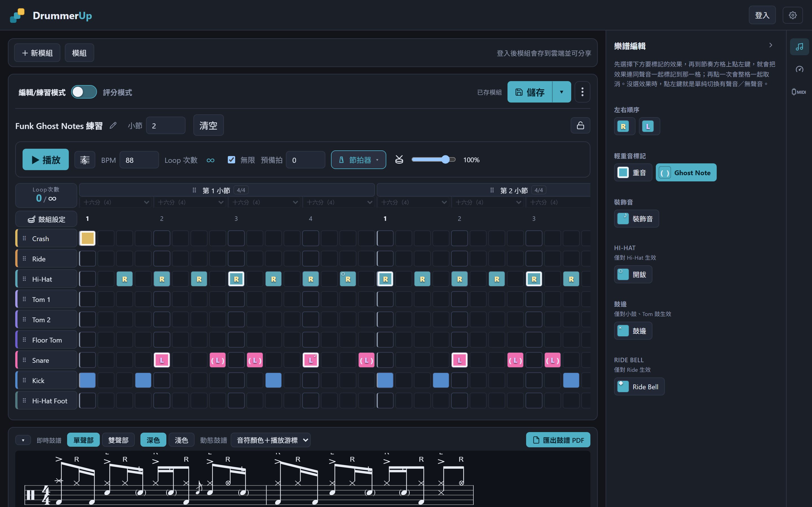The height and width of the screenshot is (507, 812).
Task: Click the 匯出鼓譜 PDF button
Action: (x=558, y=440)
